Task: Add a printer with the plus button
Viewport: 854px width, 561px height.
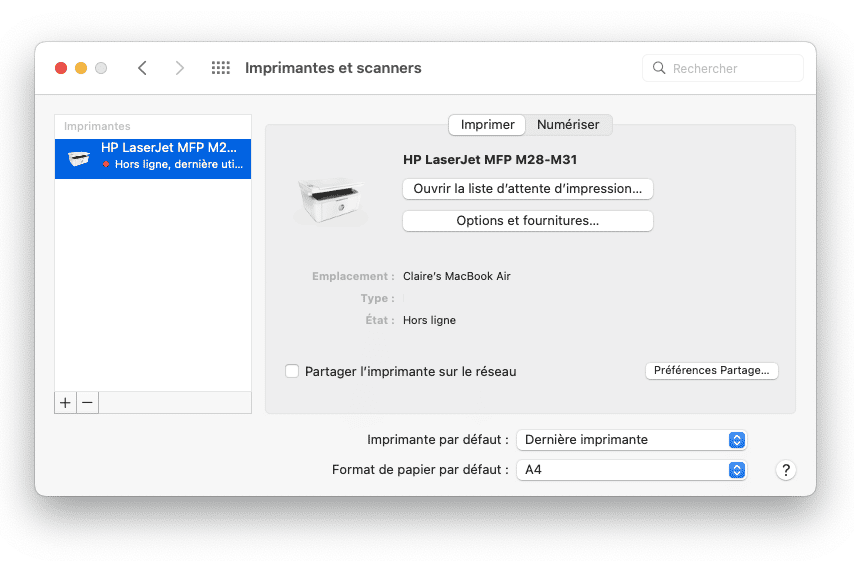Action: click(65, 403)
